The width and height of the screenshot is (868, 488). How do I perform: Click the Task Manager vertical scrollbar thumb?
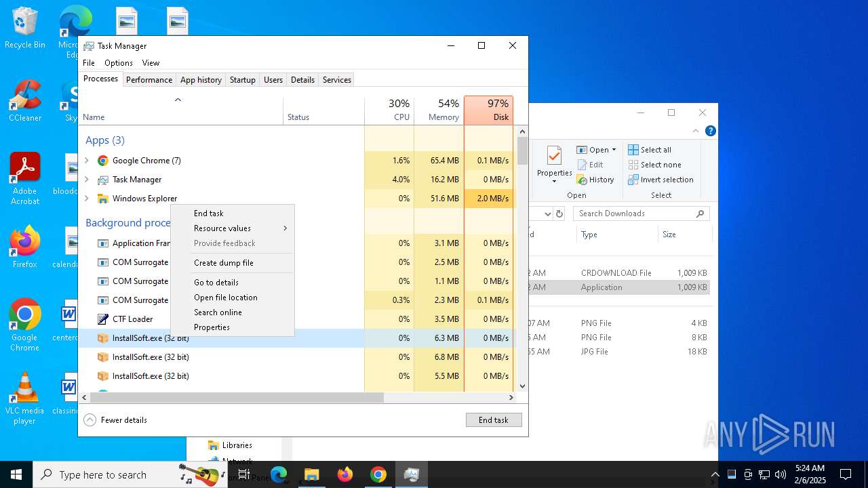(522, 150)
